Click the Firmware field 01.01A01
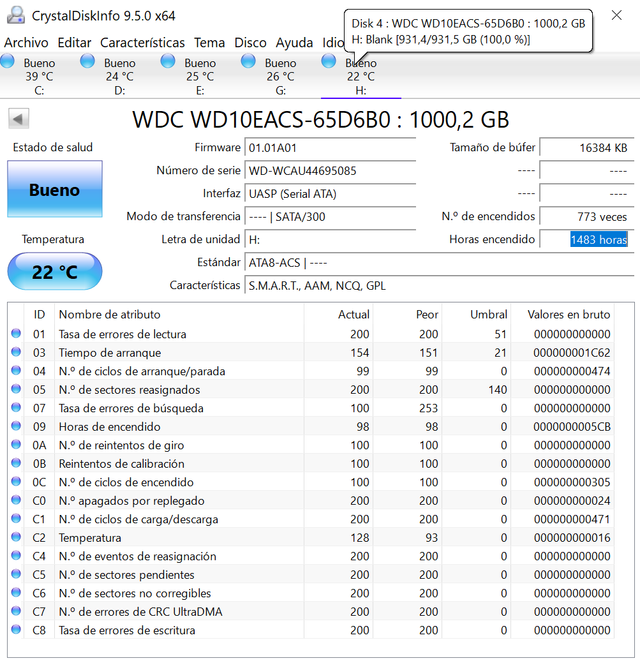This screenshot has height=663, width=640. click(330, 148)
